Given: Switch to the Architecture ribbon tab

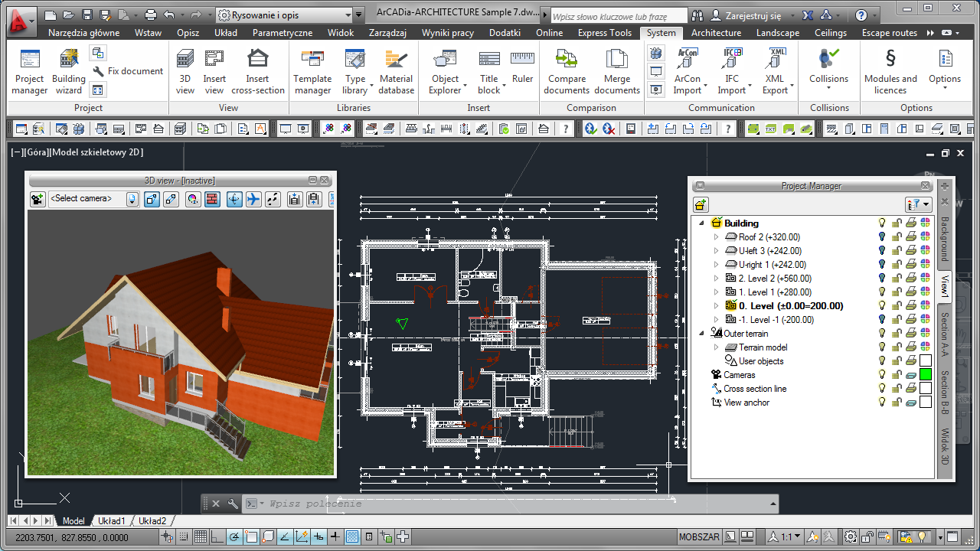Looking at the screenshot, I should coord(716,33).
